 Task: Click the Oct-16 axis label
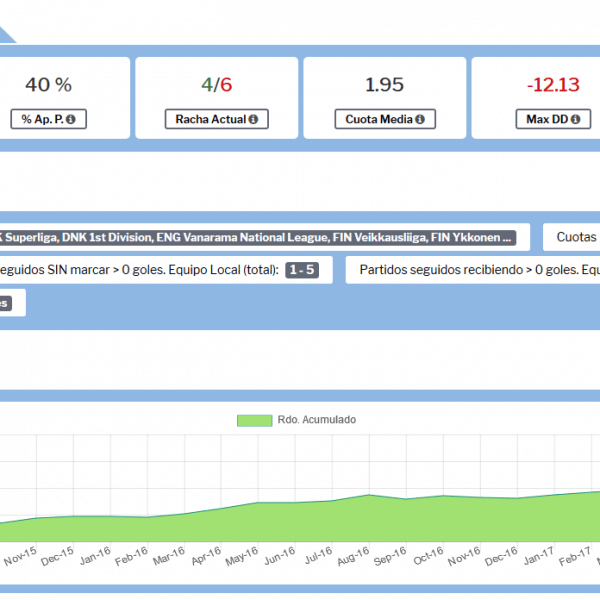coord(428,556)
